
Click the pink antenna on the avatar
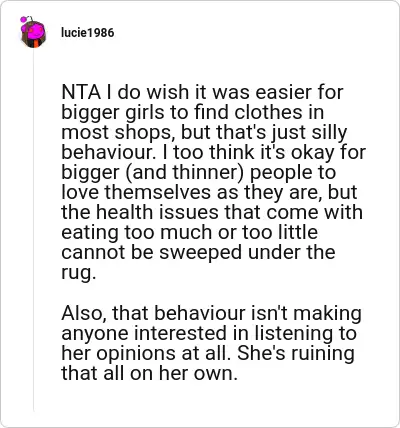click(x=24, y=20)
